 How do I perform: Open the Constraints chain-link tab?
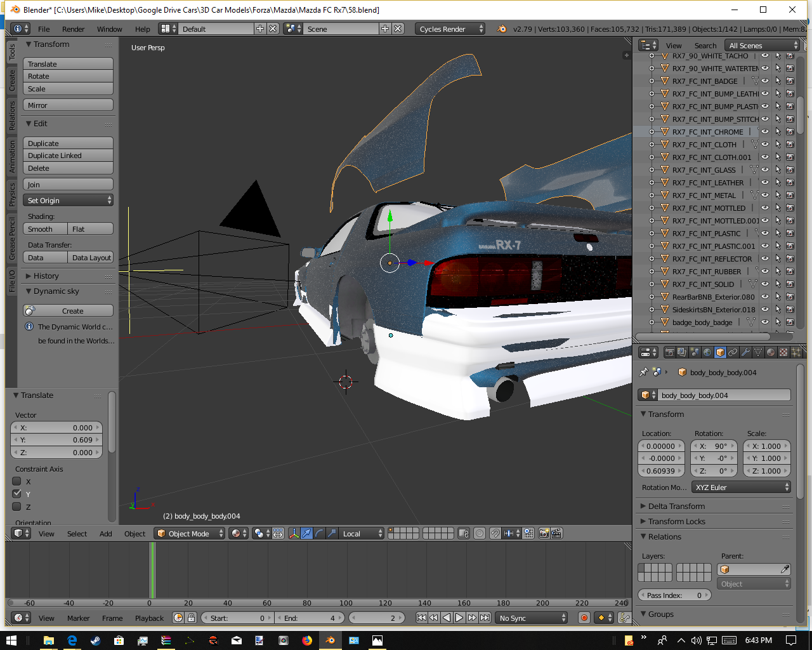point(733,352)
